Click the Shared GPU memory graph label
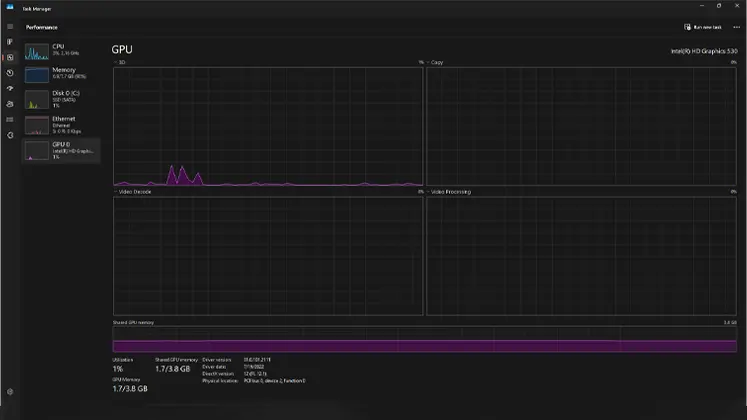 click(133, 322)
